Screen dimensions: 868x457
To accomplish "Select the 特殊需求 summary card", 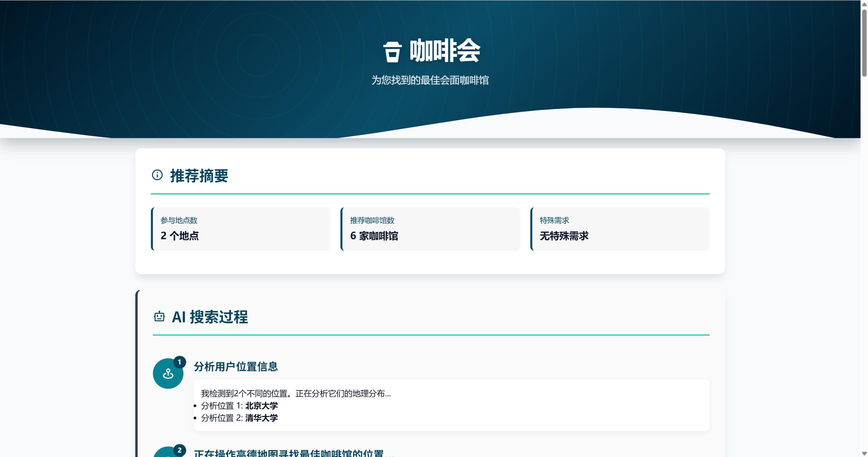I will coord(619,229).
